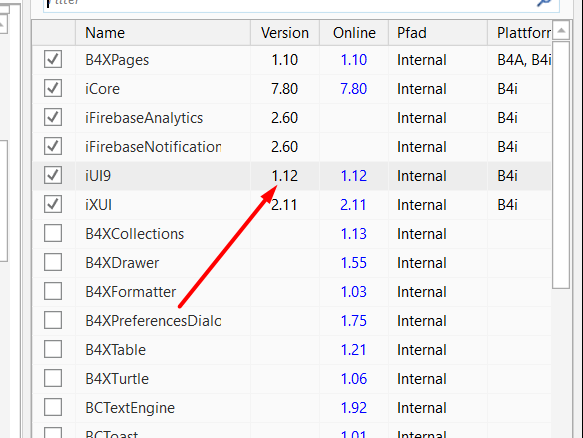Select the B4XFormatter library name
The height and width of the screenshot is (438, 583).
click(131, 292)
